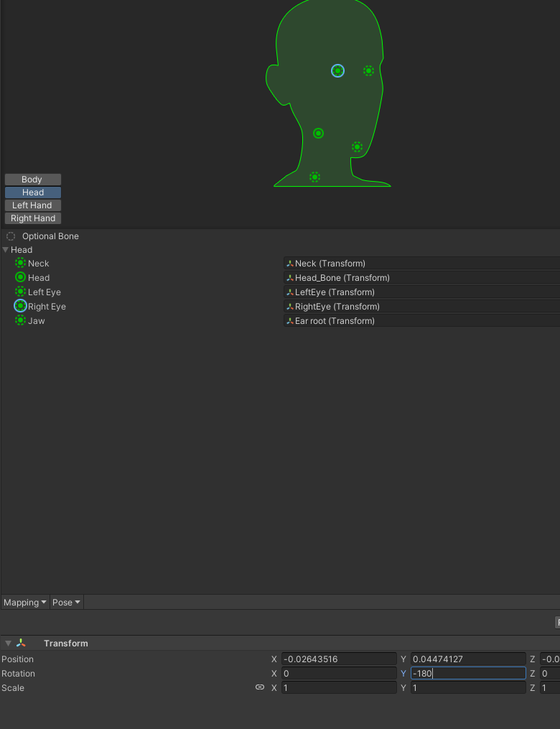The height and width of the screenshot is (729, 560).
Task: Click the left eye bone marker on head diagram
Action: click(368, 70)
